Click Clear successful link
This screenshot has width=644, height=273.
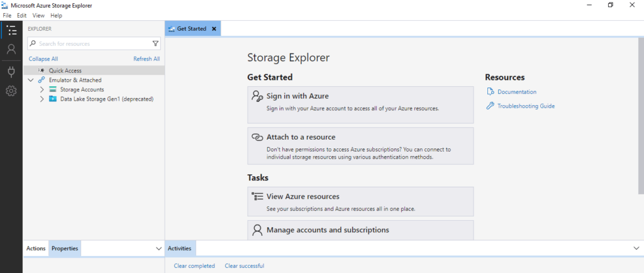(x=245, y=265)
